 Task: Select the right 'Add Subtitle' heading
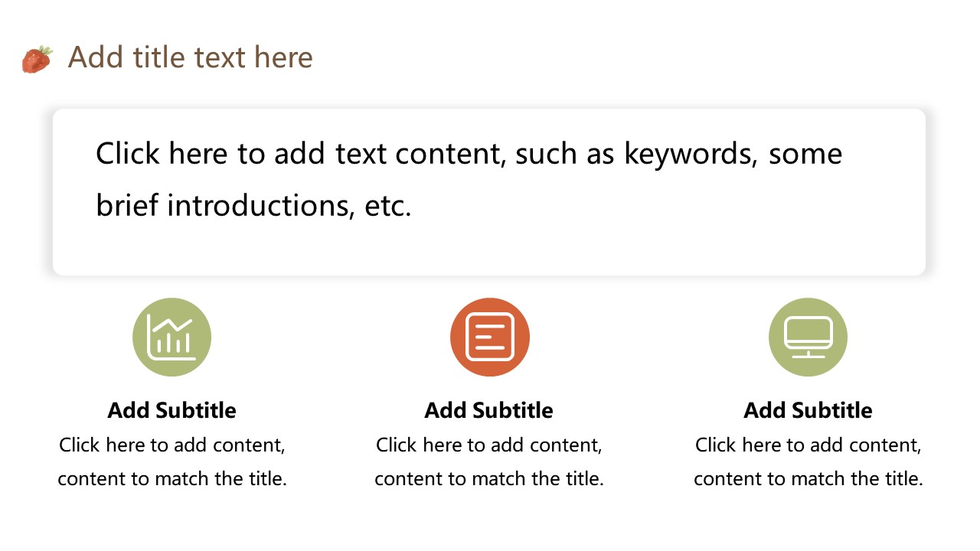(808, 410)
